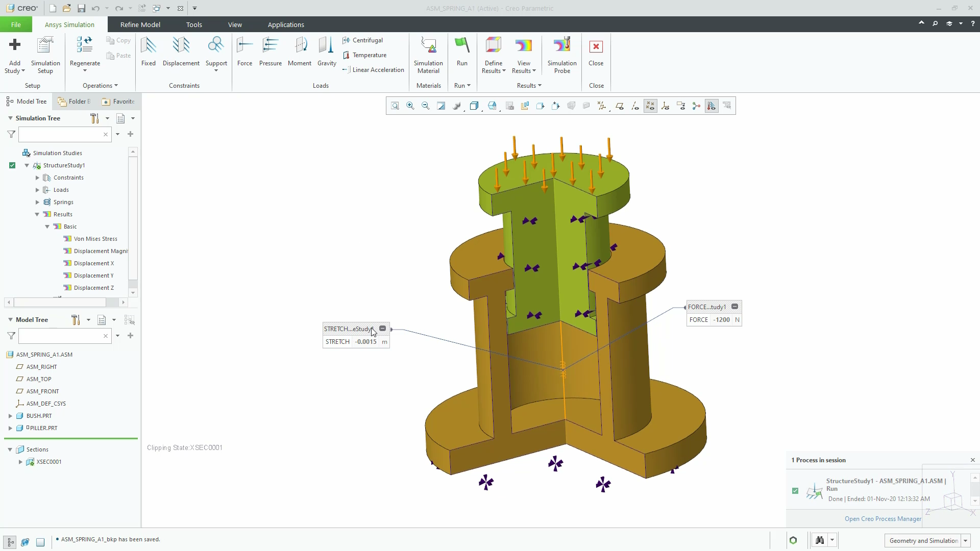Image resolution: width=980 pixels, height=551 pixels.
Task: Open the File menu
Action: point(16,24)
